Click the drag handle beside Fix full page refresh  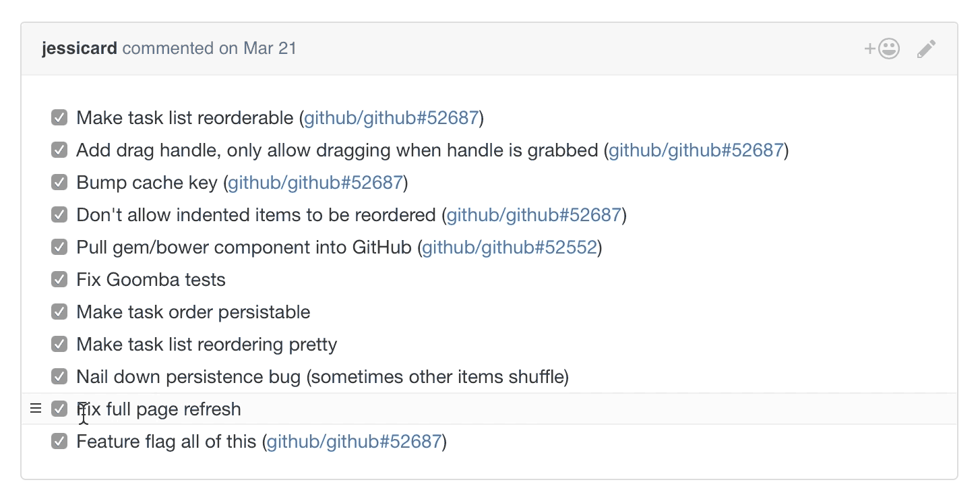[x=36, y=408]
